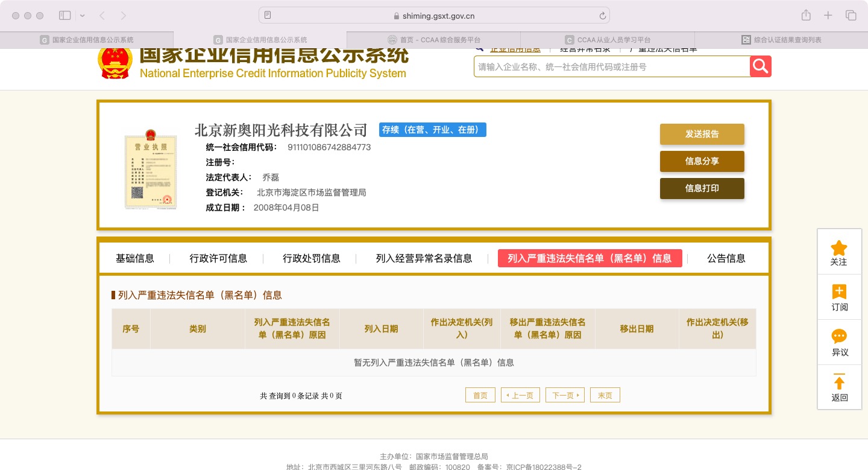
Task: Click the enterprise name search input field
Action: point(612,66)
